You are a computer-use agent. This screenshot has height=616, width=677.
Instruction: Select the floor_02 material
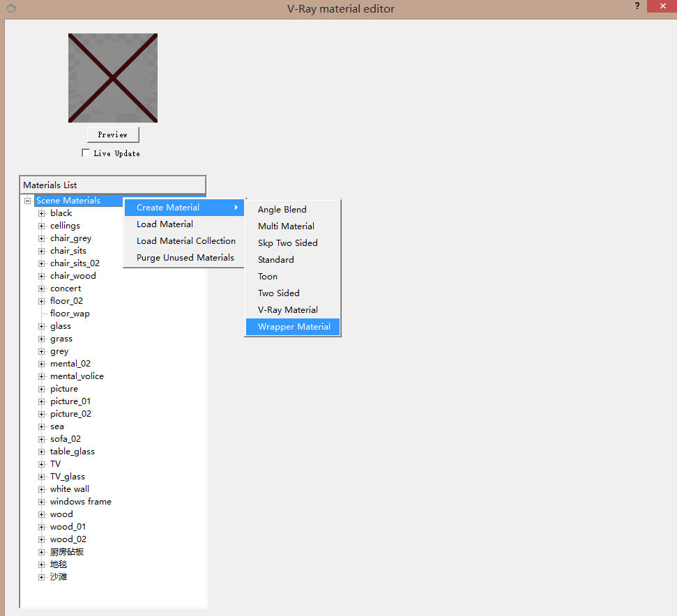click(66, 300)
